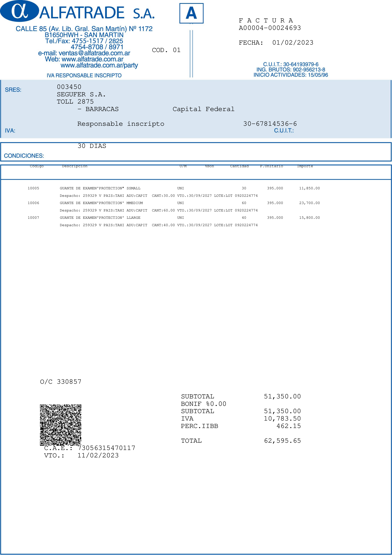Click the 15,800.00 line amount
The image size is (392, 555).
(309, 218)
